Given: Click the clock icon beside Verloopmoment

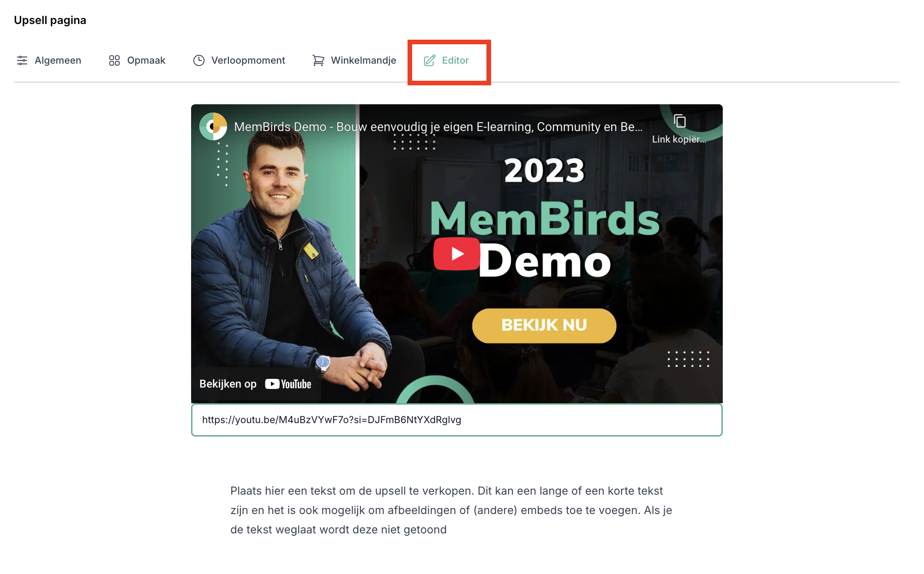Looking at the screenshot, I should point(199,60).
